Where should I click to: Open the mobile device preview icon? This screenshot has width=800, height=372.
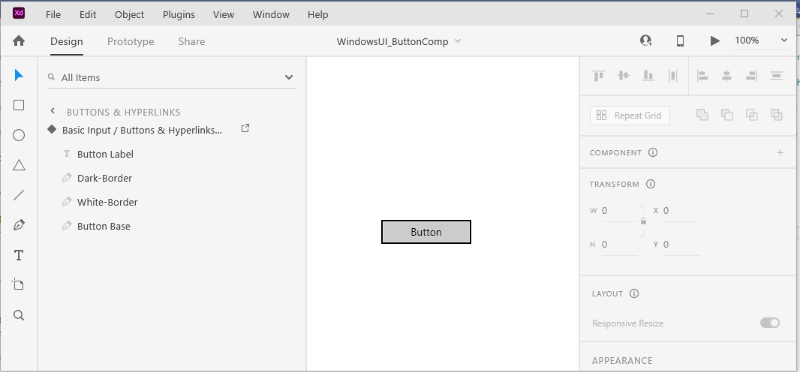point(680,41)
